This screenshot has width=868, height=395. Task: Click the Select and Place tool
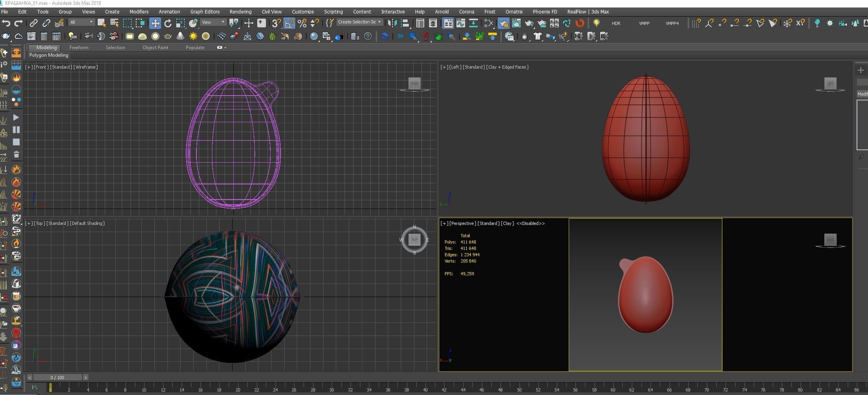pos(193,23)
